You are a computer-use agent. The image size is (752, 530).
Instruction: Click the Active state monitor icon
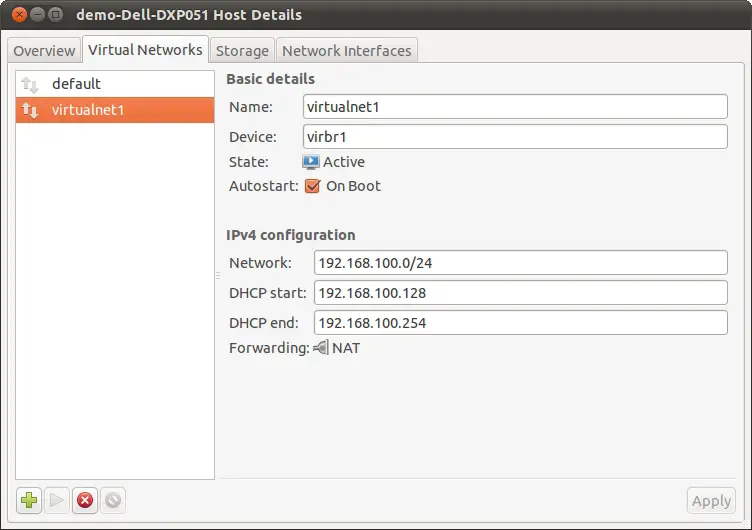click(311, 162)
